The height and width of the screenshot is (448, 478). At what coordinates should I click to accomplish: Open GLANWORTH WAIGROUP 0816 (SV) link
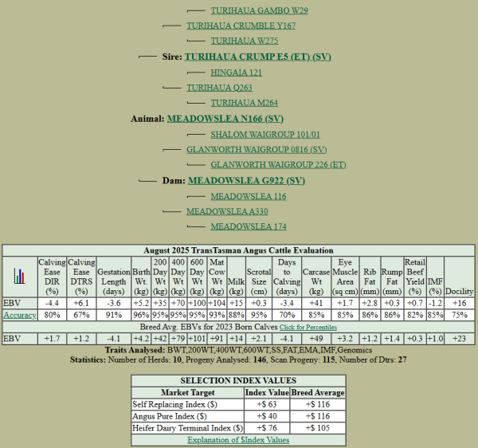coord(257,150)
